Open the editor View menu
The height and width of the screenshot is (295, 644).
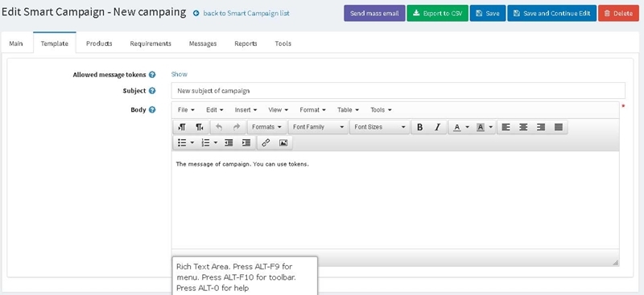coord(278,110)
